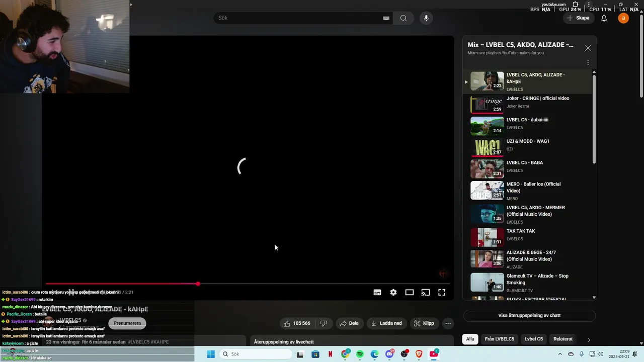Cast video to TV
Screen dimensions: 644x362
tap(426, 292)
